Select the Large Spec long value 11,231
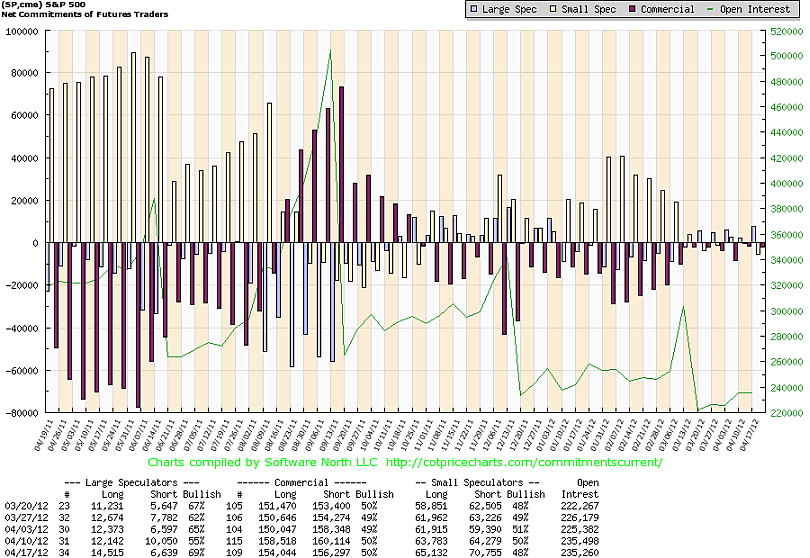 (107, 506)
